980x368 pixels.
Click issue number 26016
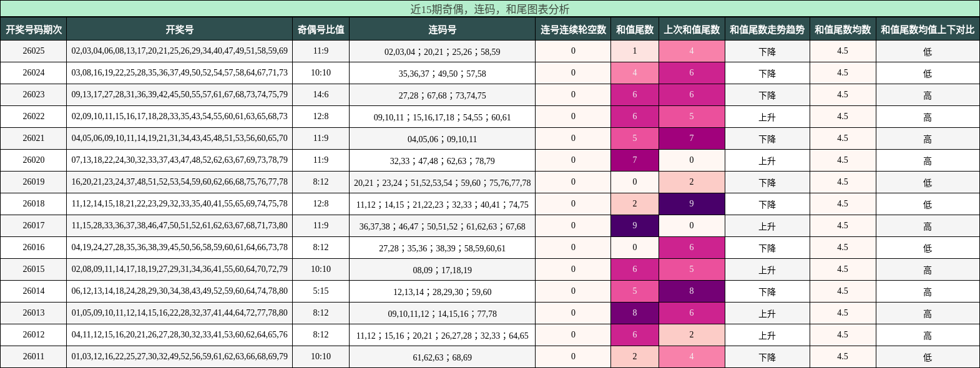click(34, 248)
